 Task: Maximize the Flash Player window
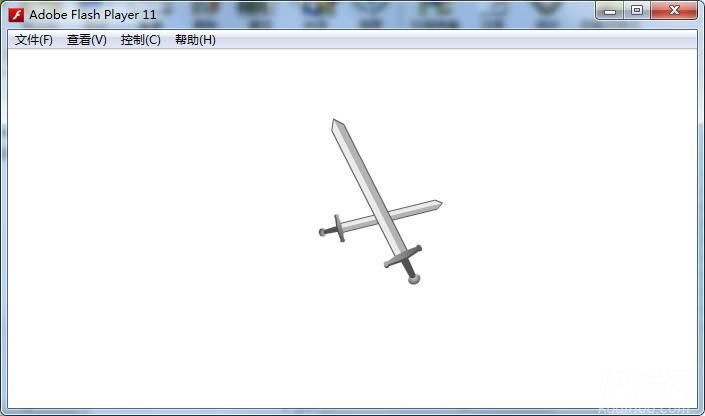[637, 10]
